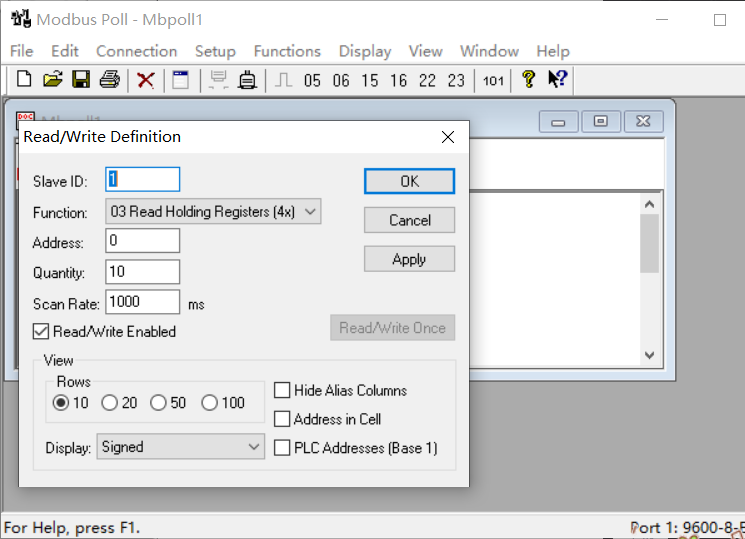The width and height of the screenshot is (745, 539).
Task: Open the Display Signed dropdown
Action: click(x=181, y=447)
